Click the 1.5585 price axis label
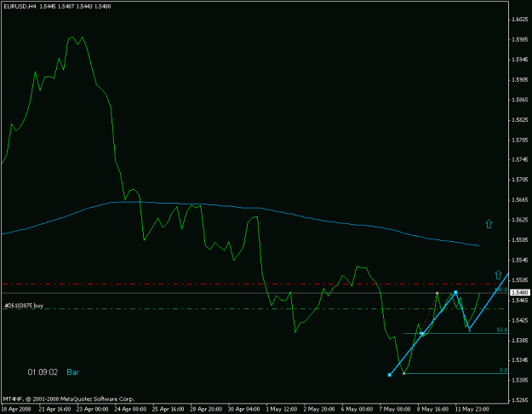The height and width of the screenshot is (414, 532). (520, 239)
